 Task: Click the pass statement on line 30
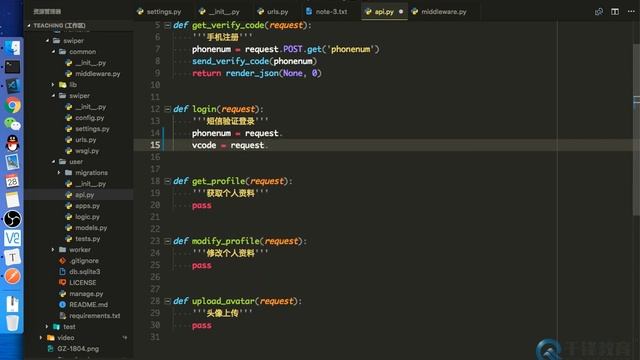point(202,326)
